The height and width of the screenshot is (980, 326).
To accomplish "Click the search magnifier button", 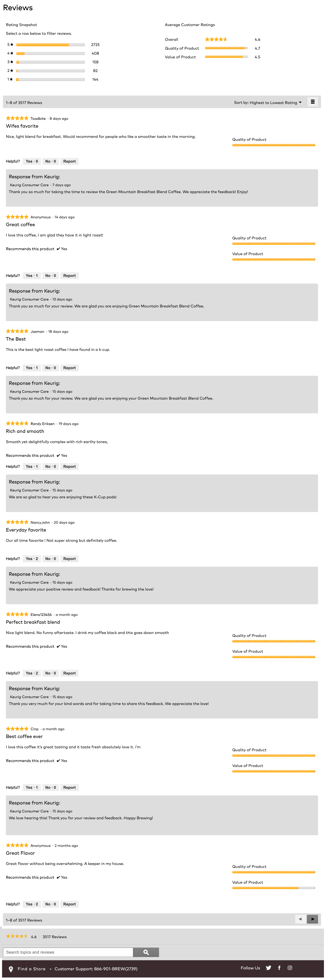I will pos(146,952).
